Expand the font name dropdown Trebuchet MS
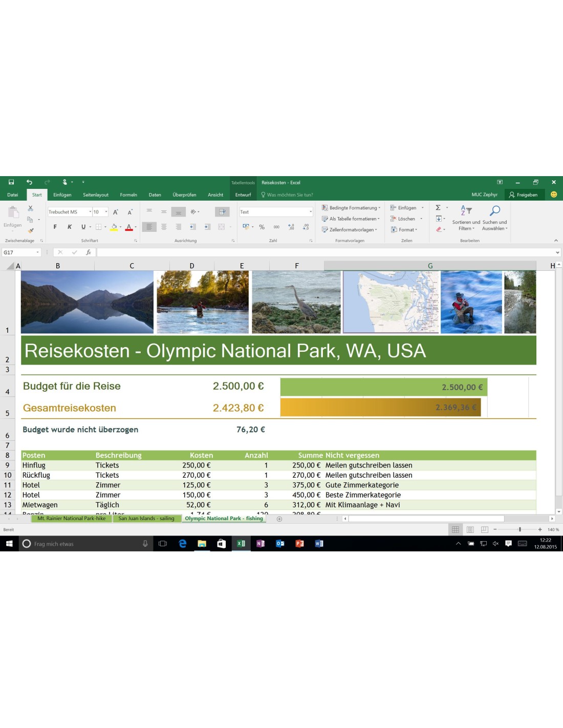 pyautogui.click(x=90, y=212)
